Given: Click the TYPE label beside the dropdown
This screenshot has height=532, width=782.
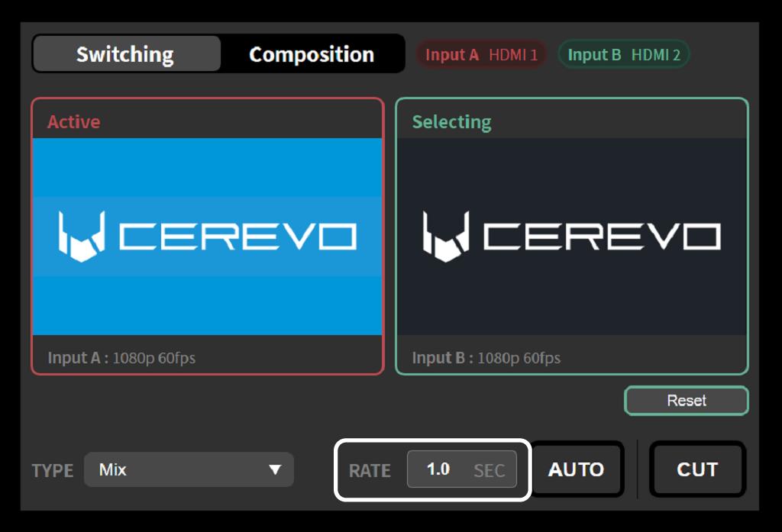Looking at the screenshot, I should (53, 470).
